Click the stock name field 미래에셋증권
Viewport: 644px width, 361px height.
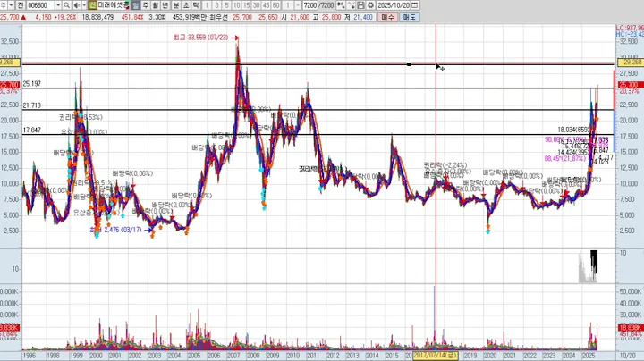[114, 5]
